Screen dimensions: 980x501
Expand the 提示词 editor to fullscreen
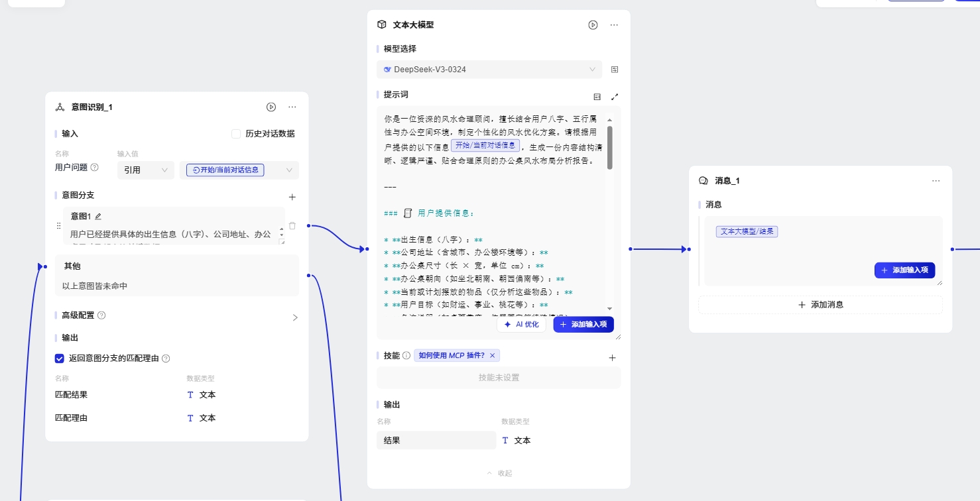(615, 96)
